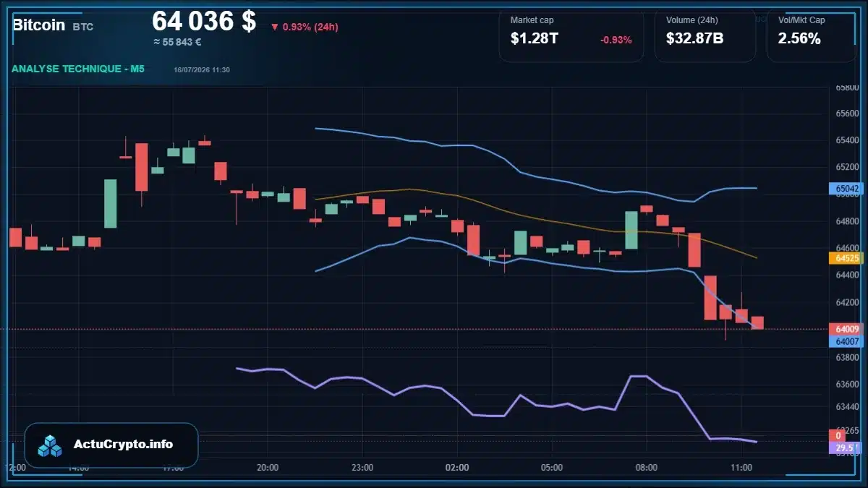Image resolution: width=868 pixels, height=488 pixels.
Task: Select the Bitcoin title
Action: tap(39, 25)
